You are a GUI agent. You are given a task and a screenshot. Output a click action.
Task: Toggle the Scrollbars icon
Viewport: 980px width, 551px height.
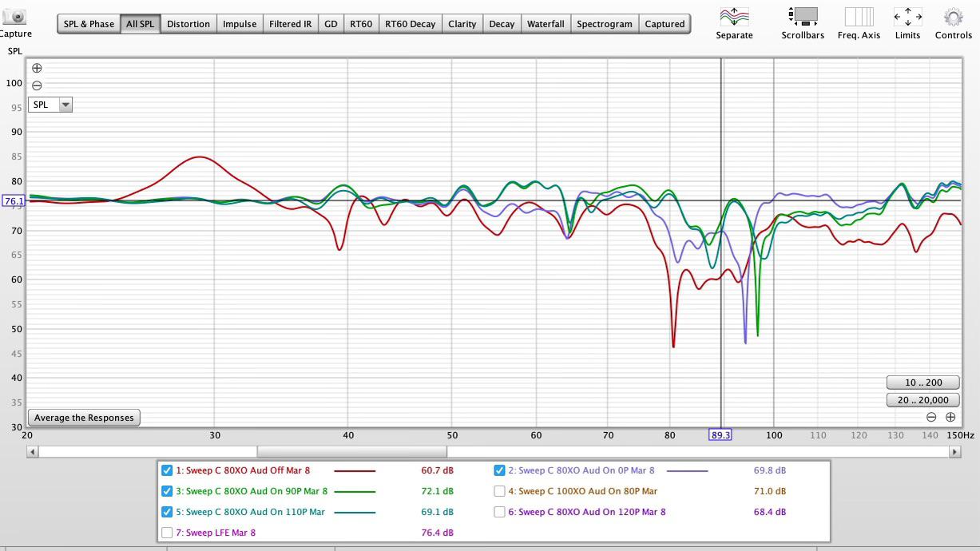[x=803, y=16]
